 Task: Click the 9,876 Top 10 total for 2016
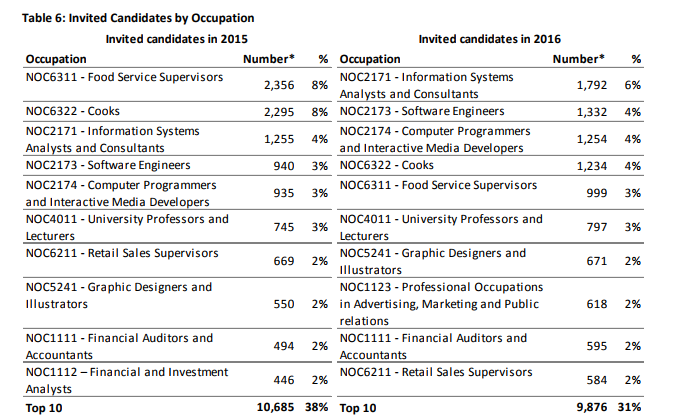tap(592, 407)
